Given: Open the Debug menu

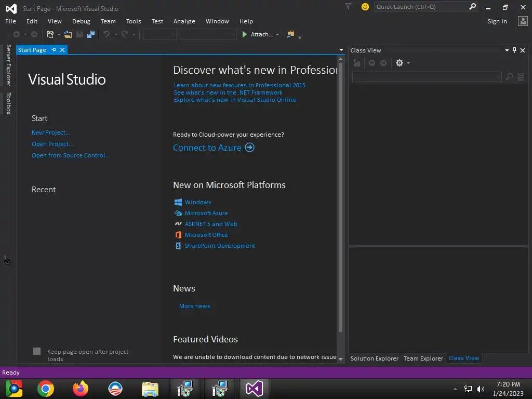Looking at the screenshot, I should tap(81, 21).
